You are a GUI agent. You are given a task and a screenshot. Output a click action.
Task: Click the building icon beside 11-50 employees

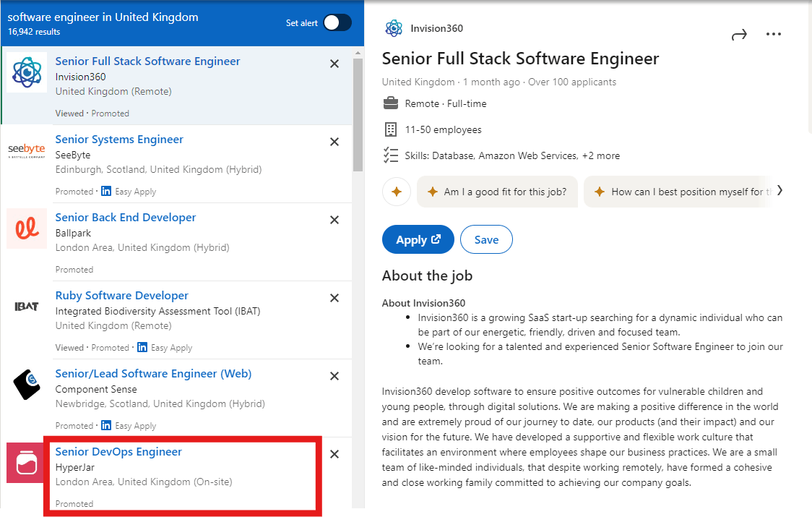point(390,129)
